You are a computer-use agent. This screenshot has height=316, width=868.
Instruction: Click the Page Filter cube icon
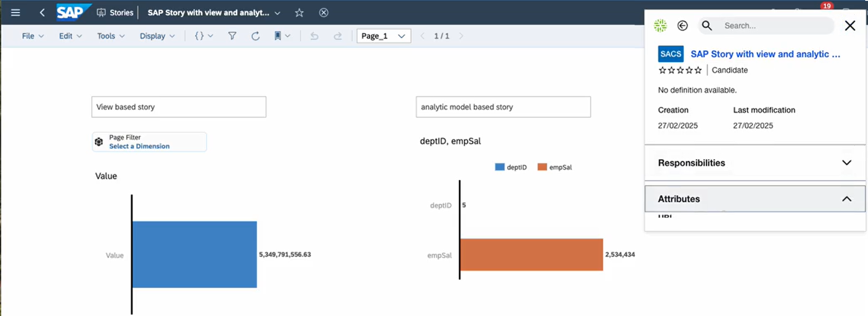pos(99,142)
